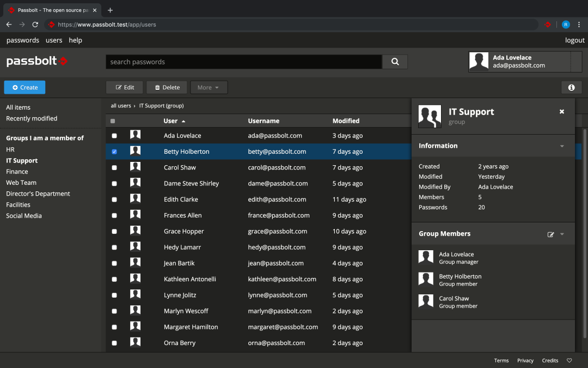Close the IT Support details panel

point(562,112)
